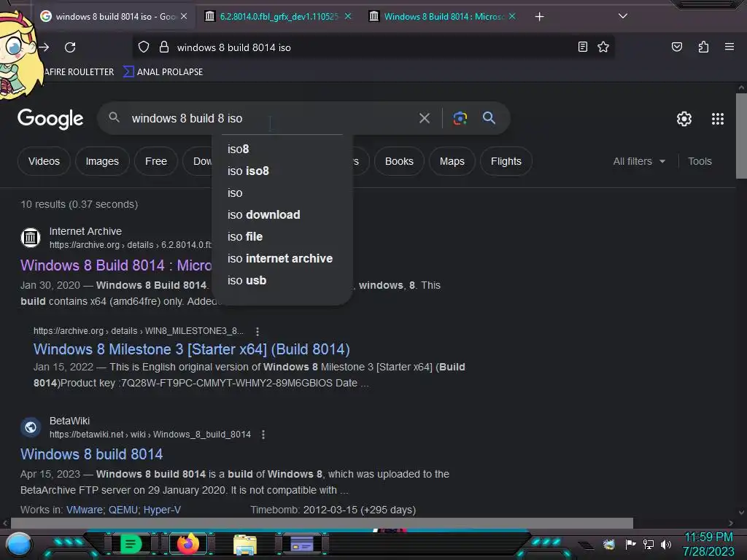Select the Free filter chip
Viewport: 747px width, 560px height.
[156, 161]
